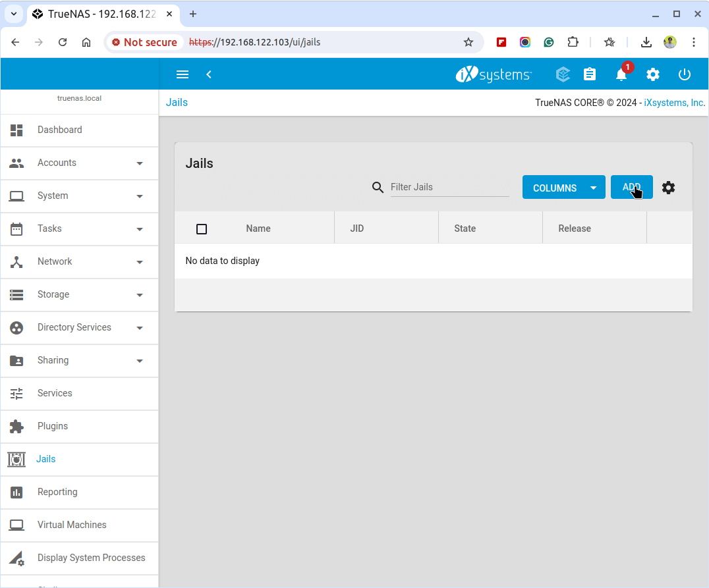709x588 pixels.
Task: Sort by the JID column header
Action: (x=356, y=228)
